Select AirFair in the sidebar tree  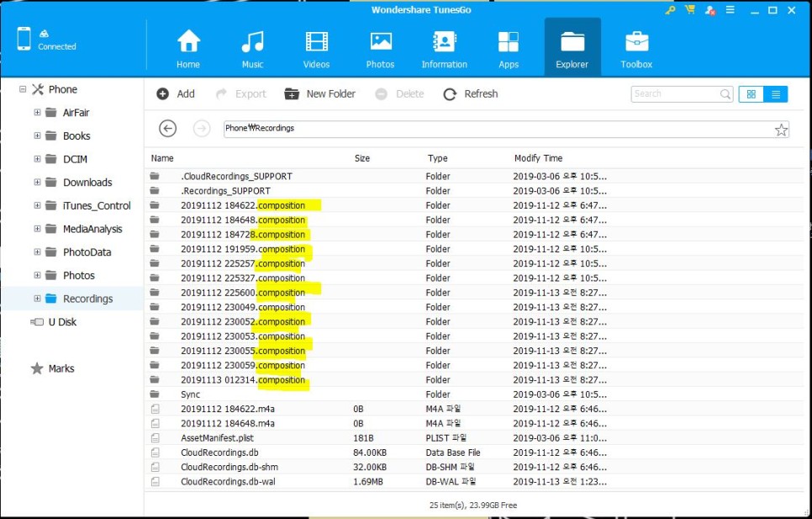[x=76, y=113]
